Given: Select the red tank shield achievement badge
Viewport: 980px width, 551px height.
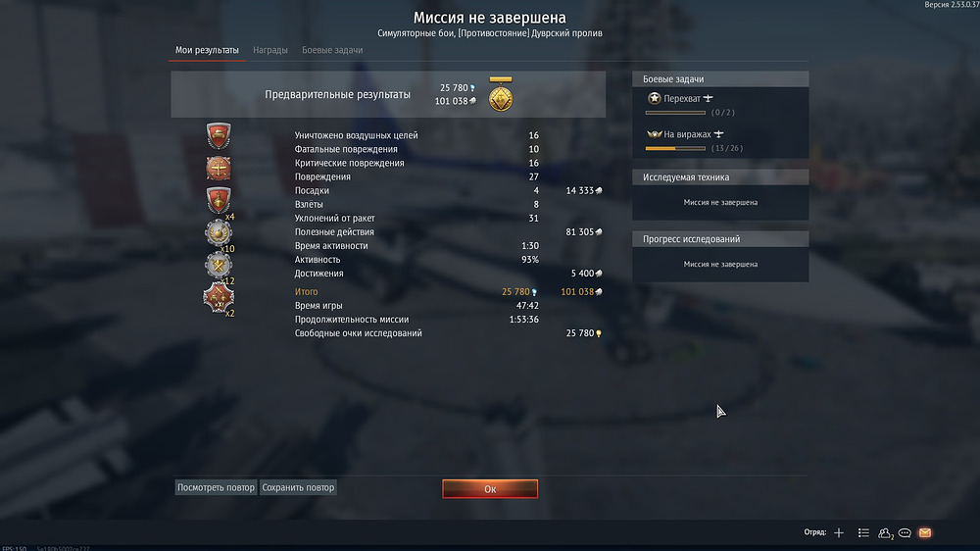Looking at the screenshot, I should tap(219, 135).
